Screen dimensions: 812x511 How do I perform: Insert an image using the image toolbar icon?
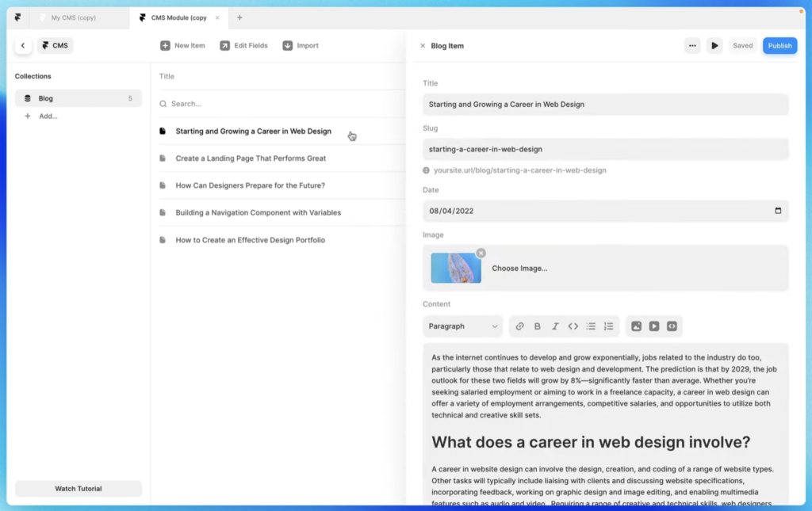pos(637,326)
